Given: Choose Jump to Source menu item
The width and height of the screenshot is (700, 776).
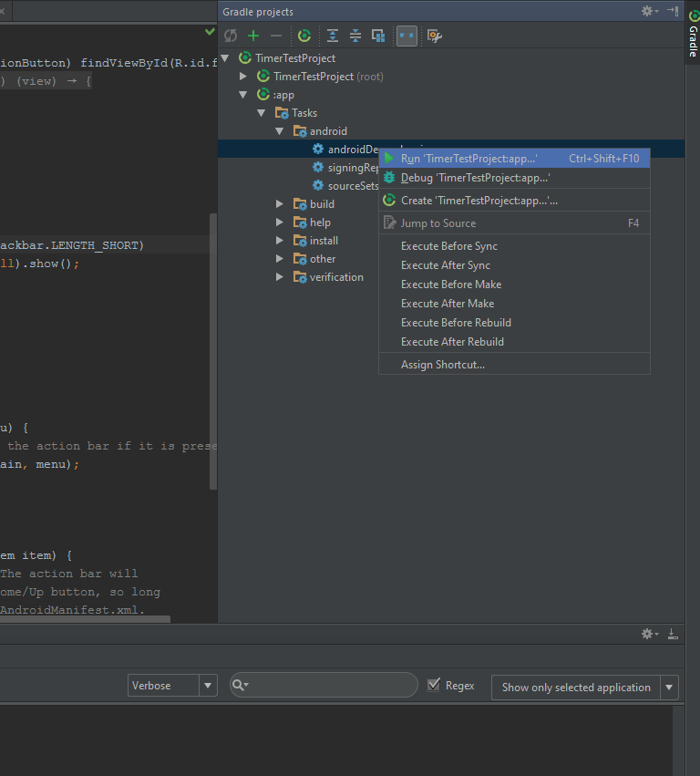Looking at the screenshot, I should coord(514,223).
